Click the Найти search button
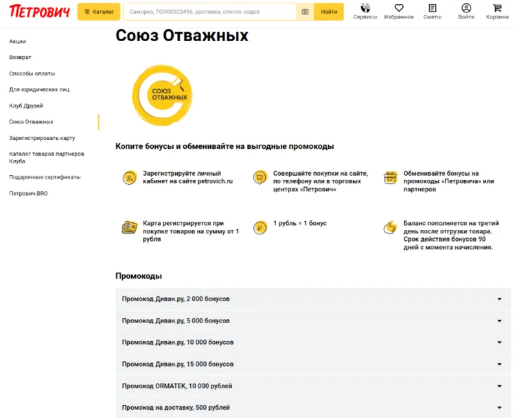This screenshot has height=420, width=515. (329, 12)
